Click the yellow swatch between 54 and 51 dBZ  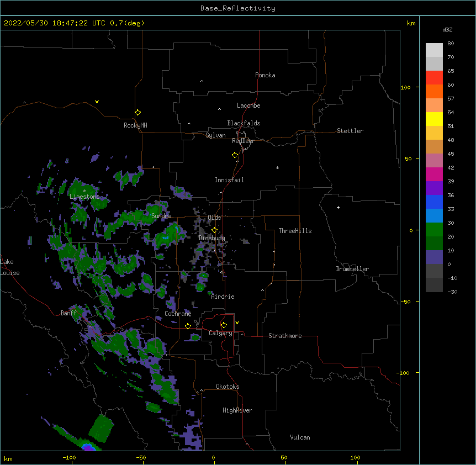(434, 119)
